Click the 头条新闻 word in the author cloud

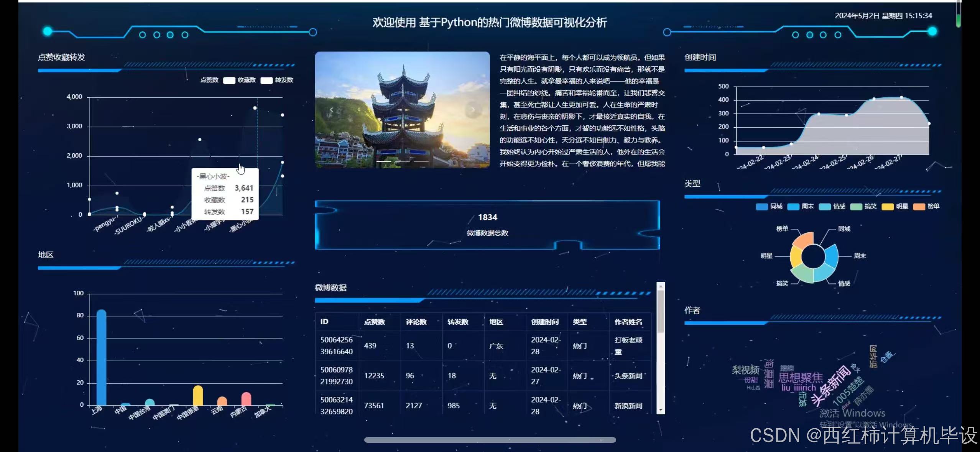tap(830, 386)
